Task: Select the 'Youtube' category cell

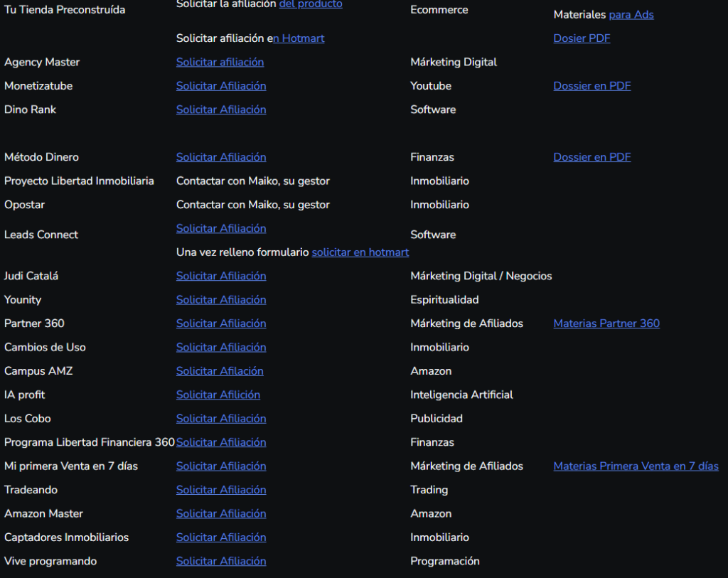Action: pos(431,86)
